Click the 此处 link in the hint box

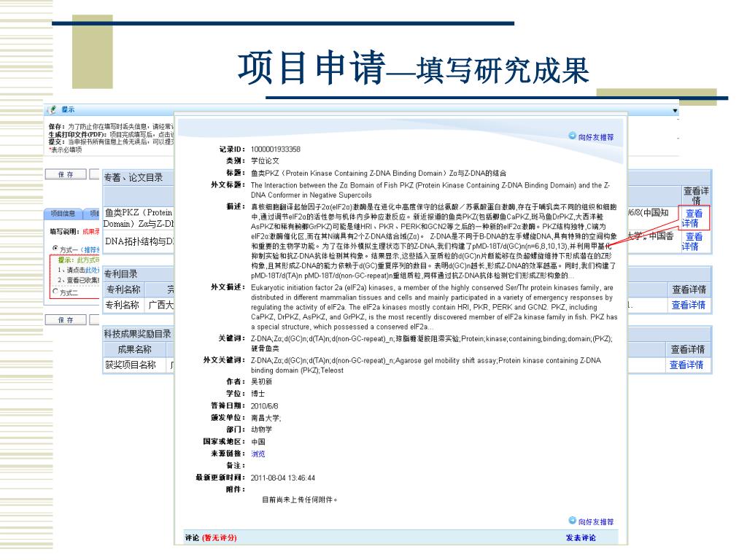(x=92, y=270)
